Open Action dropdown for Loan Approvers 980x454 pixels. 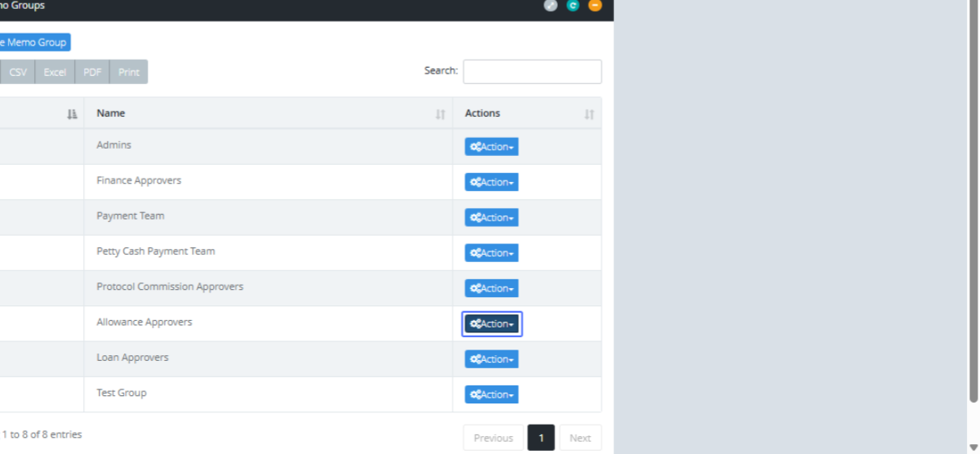pyautogui.click(x=492, y=359)
